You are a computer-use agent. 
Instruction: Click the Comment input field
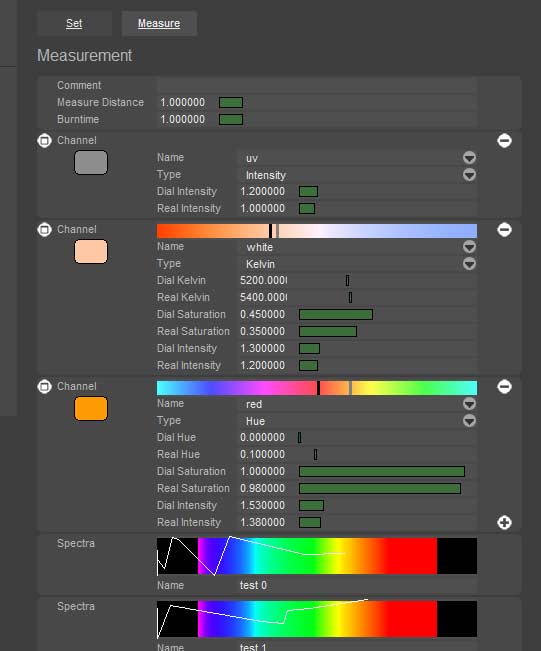click(316, 86)
